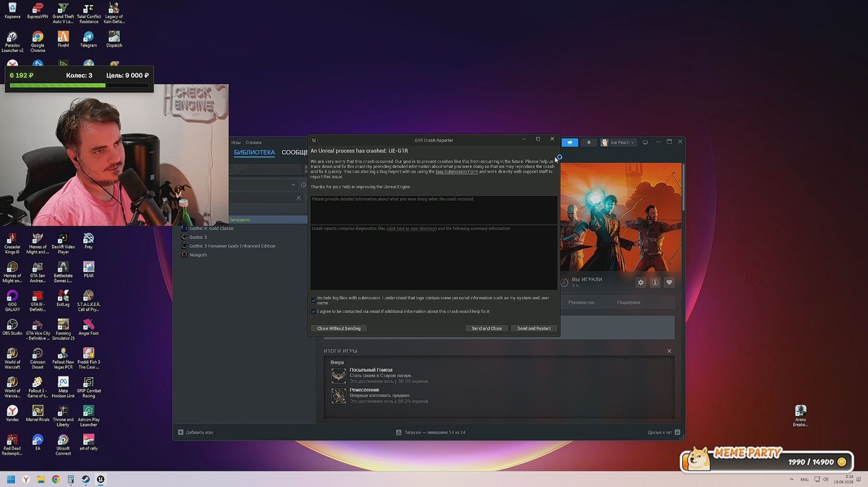
Task: Open Windows Start menu
Action: pos(11,479)
